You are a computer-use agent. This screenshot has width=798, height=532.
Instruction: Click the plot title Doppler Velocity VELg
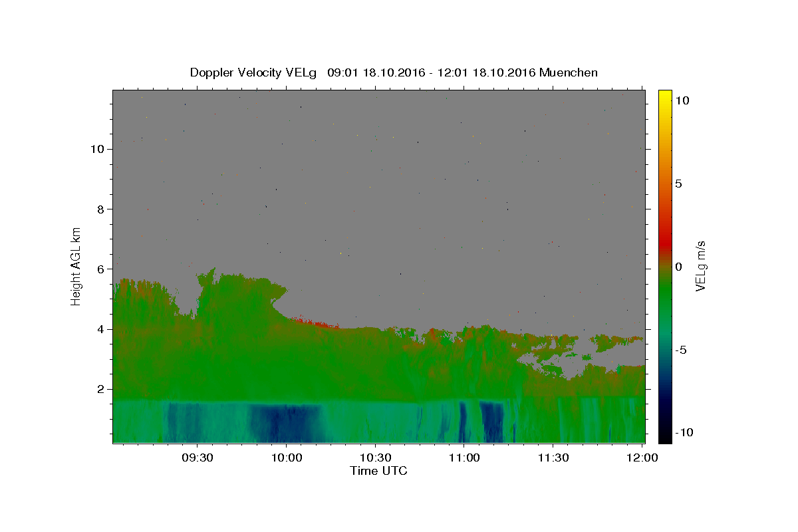(x=253, y=72)
